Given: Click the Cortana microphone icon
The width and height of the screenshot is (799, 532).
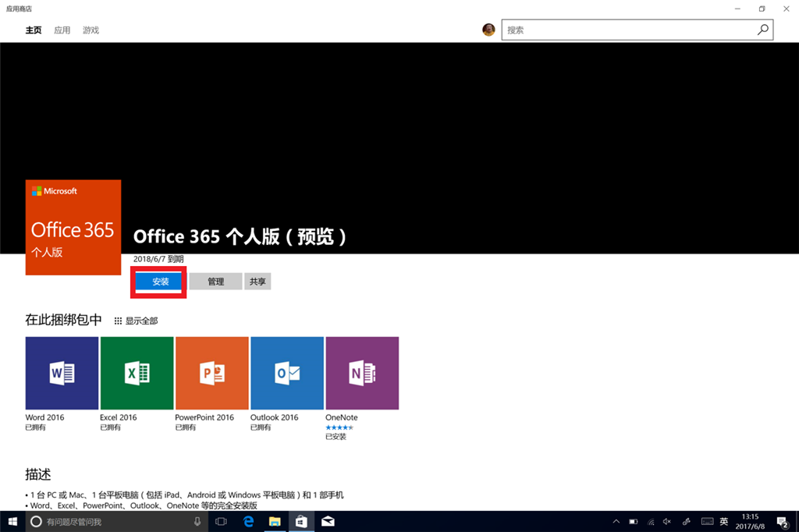Looking at the screenshot, I should tap(197, 521).
